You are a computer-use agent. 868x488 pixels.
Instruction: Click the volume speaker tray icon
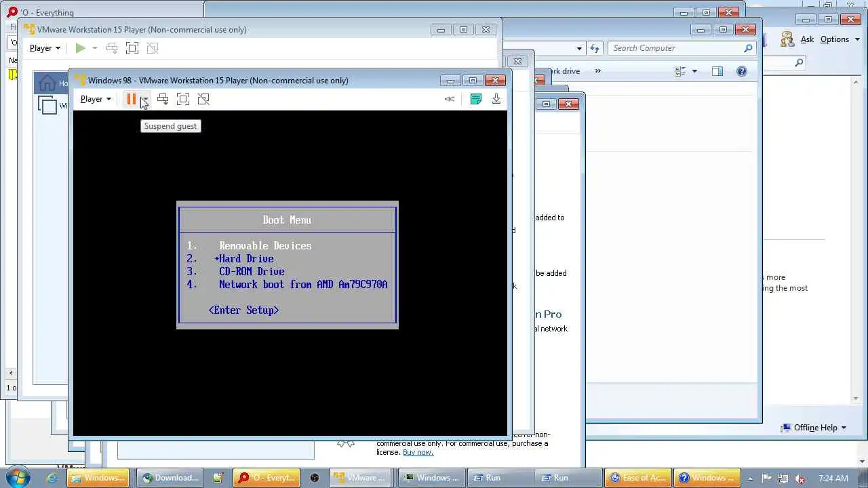click(800, 478)
